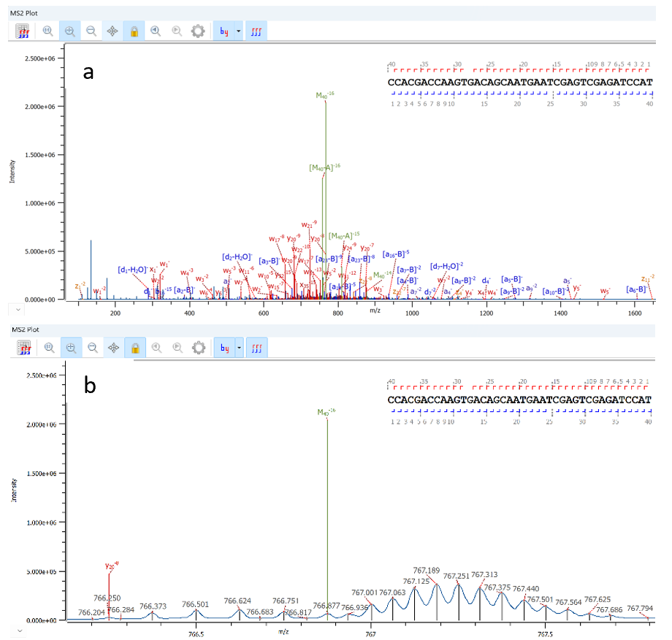
Task: Select the [d7-H2O] -2 label in plot a
Action: (x=446, y=266)
